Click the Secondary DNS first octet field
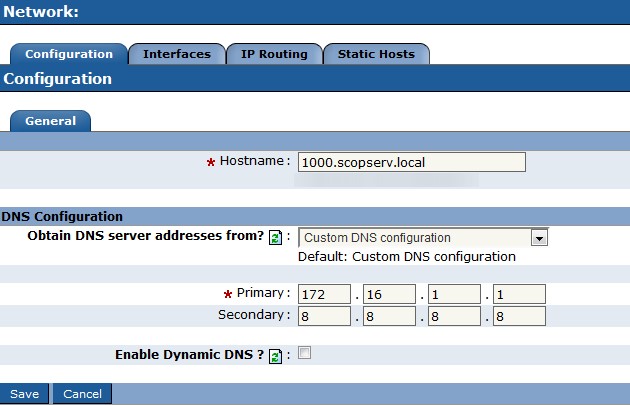The image size is (630, 405). [x=324, y=316]
